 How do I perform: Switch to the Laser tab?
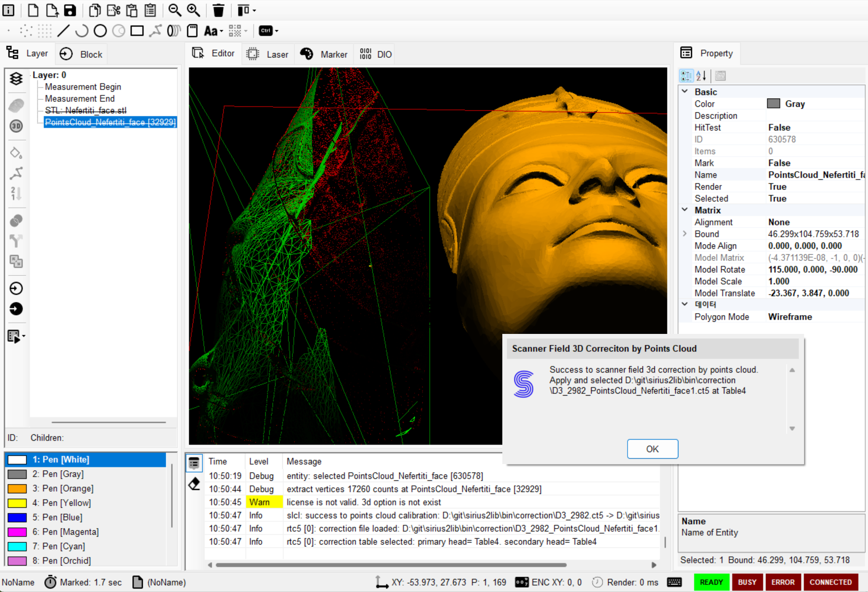pos(268,54)
